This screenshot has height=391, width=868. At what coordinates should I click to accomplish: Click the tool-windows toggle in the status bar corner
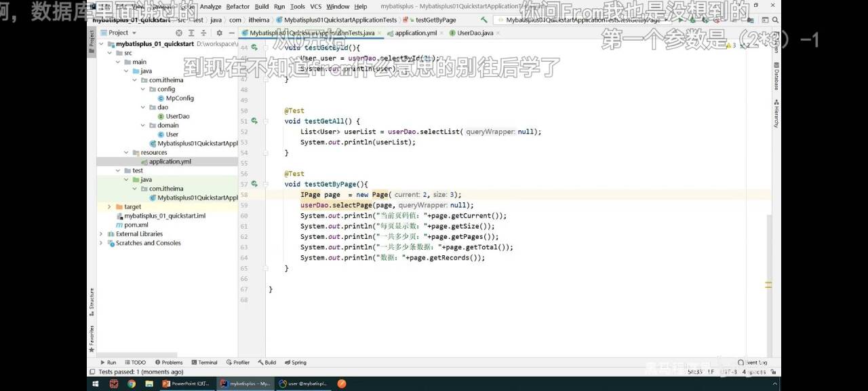[x=92, y=372]
